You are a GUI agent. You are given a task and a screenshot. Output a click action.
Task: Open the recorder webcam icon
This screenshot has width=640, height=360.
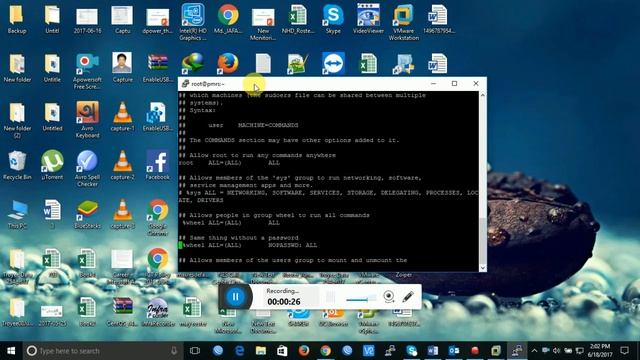click(x=389, y=296)
